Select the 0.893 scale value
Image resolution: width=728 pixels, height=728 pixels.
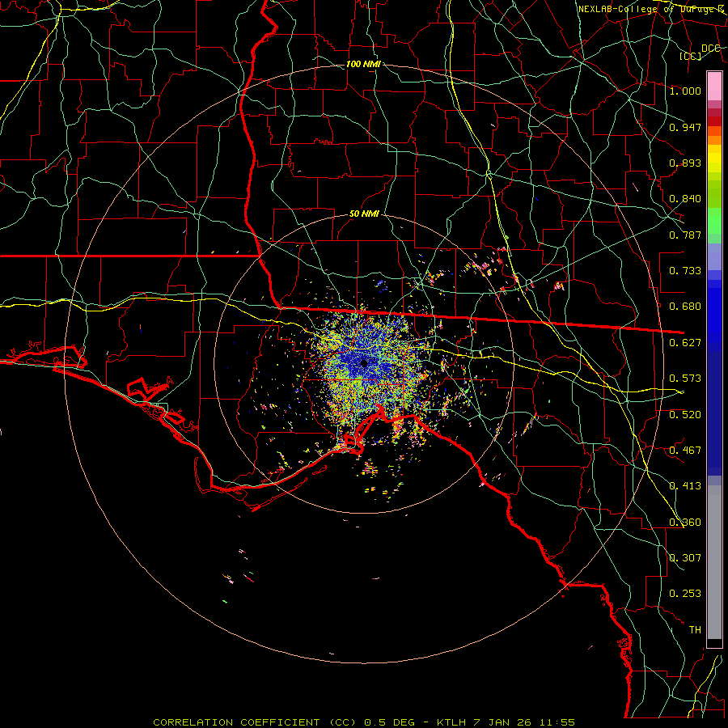click(x=685, y=163)
